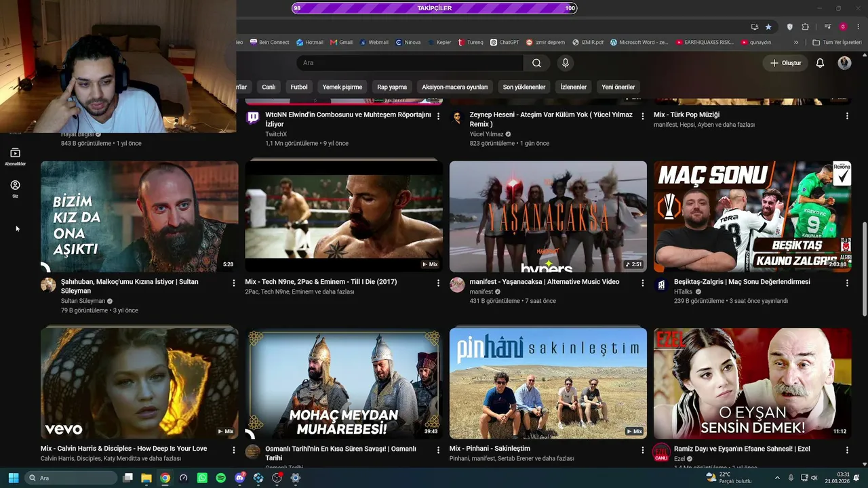Image resolution: width=868 pixels, height=488 pixels.
Task: Click the YouTube search field
Action: (410, 63)
